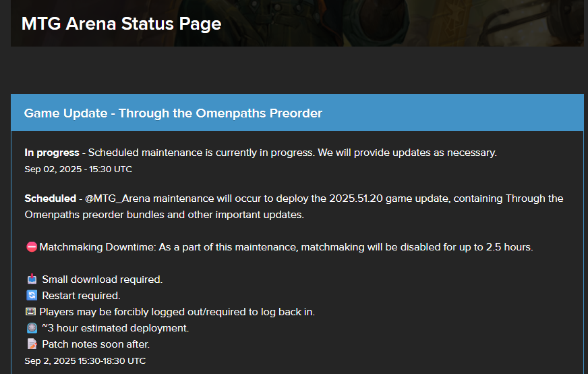Screen dimensions: 588x374
Task: Click the blue incident header bar
Action: [x=445, y=113]
